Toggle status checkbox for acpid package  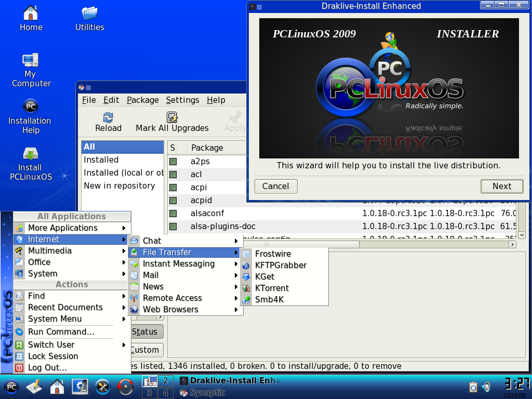[x=173, y=201]
